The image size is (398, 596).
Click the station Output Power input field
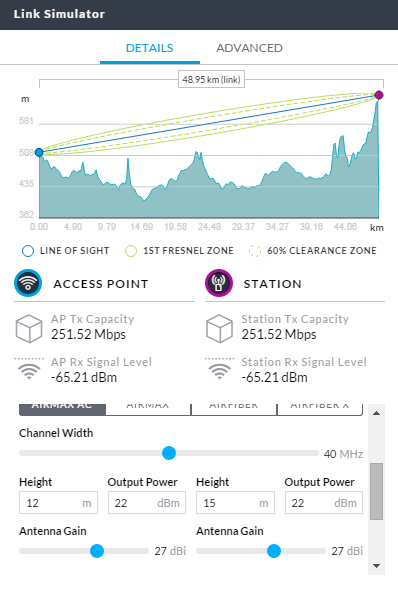(324, 503)
